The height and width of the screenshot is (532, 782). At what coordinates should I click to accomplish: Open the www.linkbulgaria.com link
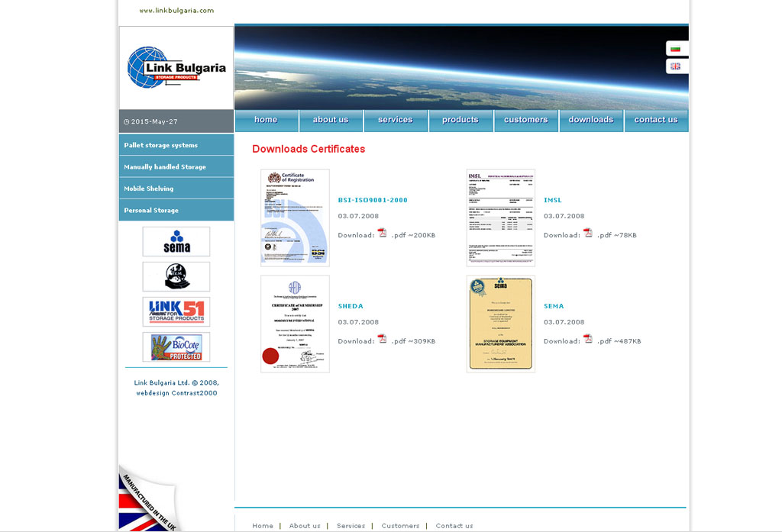pyautogui.click(x=176, y=11)
